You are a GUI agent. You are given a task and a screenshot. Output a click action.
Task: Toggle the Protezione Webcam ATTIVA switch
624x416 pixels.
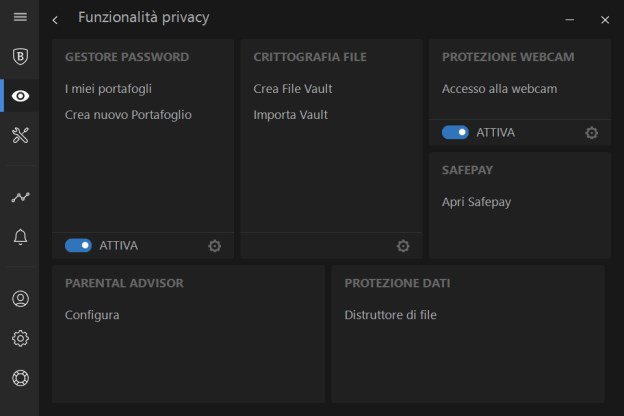click(455, 133)
